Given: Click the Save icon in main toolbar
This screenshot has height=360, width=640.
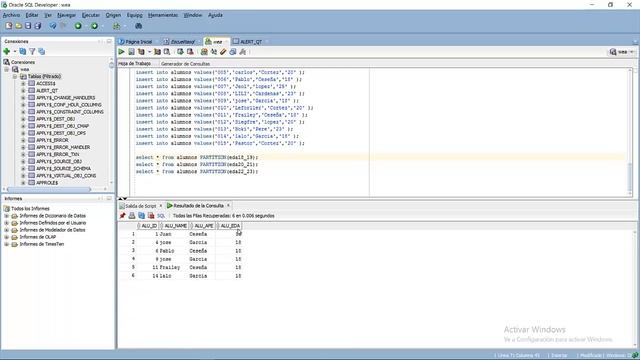Looking at the screenshot, I should [x=28, y=26].
